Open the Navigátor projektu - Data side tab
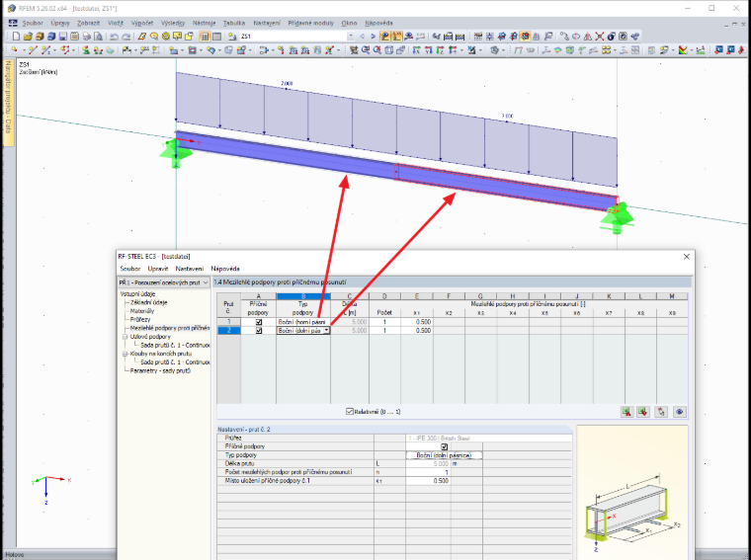Screen dimensions: 751x560 click(x=8, y=102)
